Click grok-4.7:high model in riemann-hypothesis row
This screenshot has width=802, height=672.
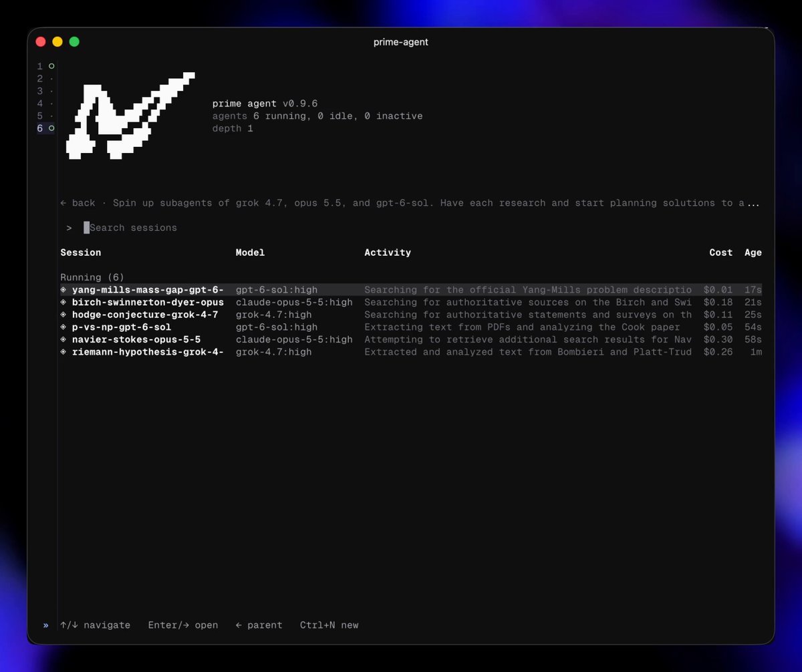pyautogui.click(x=274, y=352)
